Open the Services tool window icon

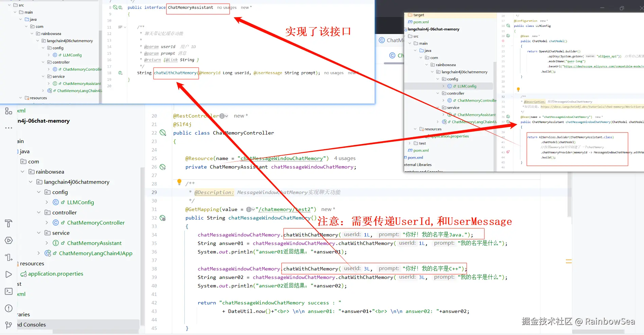coord(8,240)
